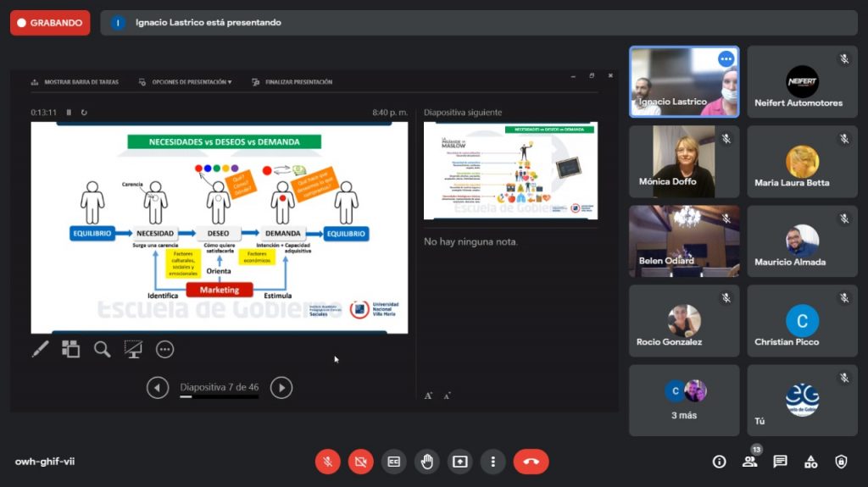Image resolution: width=868 pixels, height=487 pixels.
Task: Click the slide progress bar under Diapositiva 7 de 46
Action: pyautogui.click(x=219, y=396)
